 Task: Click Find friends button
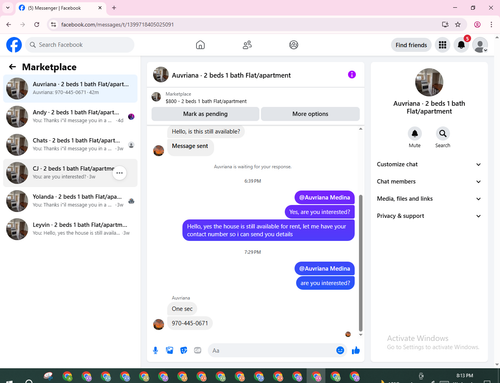click(x=411, y=45)
